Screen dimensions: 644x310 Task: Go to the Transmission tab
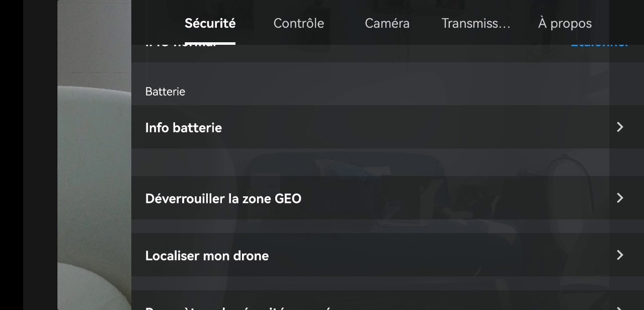point(475,23)
